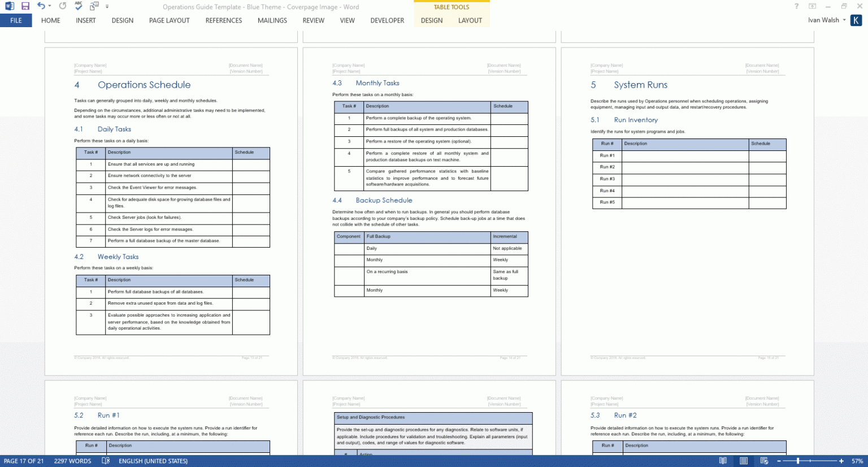Switch to the MAILINGS ribbon tab
This screenshot has height=467, width=868.
point(272,20)
